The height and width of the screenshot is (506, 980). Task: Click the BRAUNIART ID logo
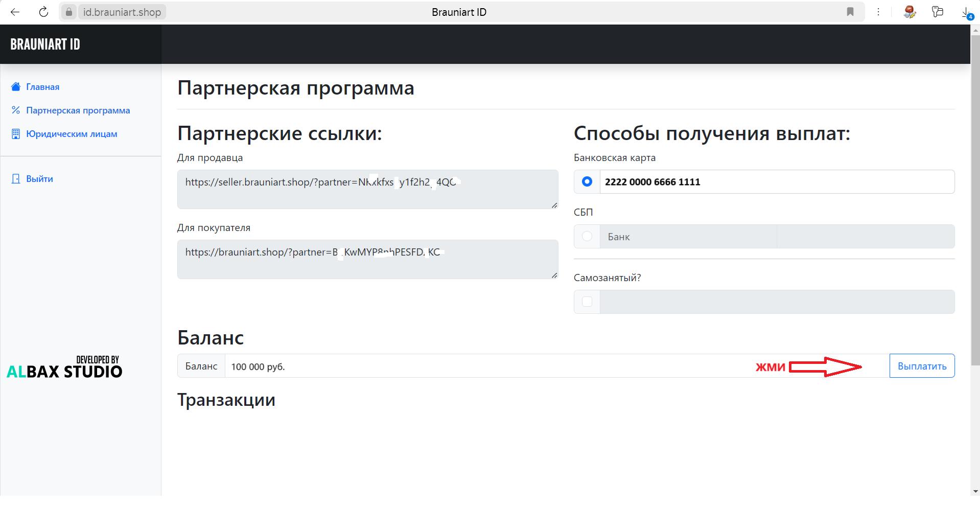(x=45, y=44)
